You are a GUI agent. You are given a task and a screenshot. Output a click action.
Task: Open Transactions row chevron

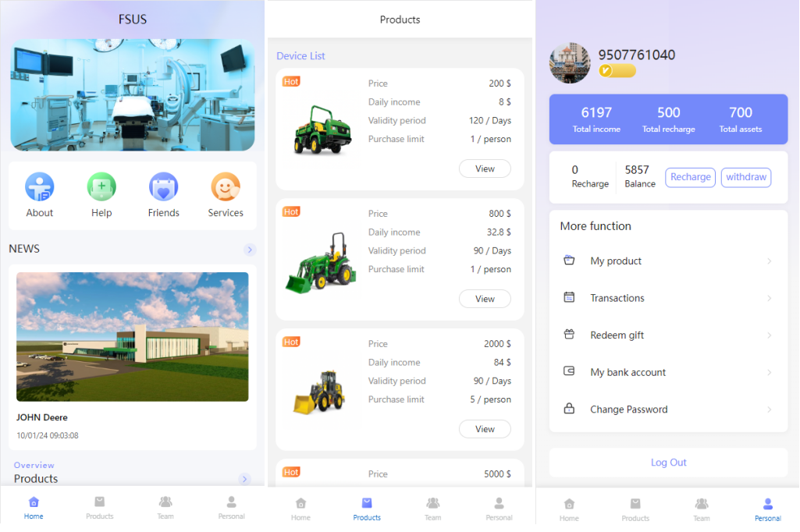tap(769, 298)
